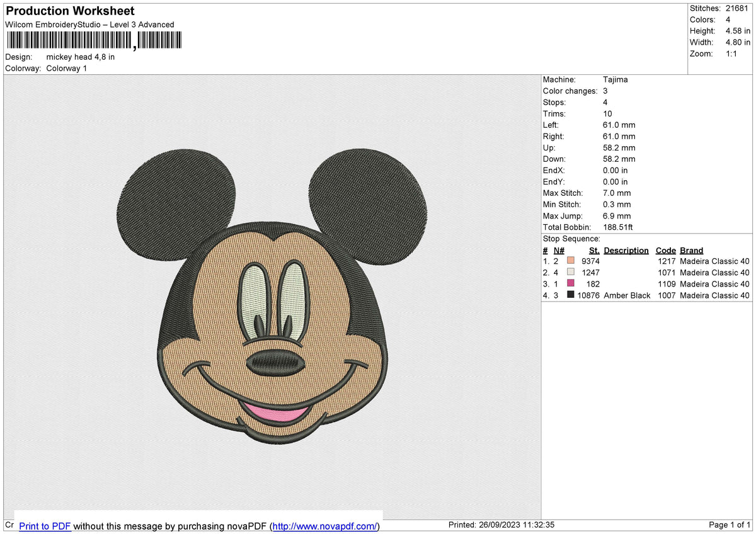Click the Brand column header
The width and height of the screenshot is (756, 534).
click(692, 250)
